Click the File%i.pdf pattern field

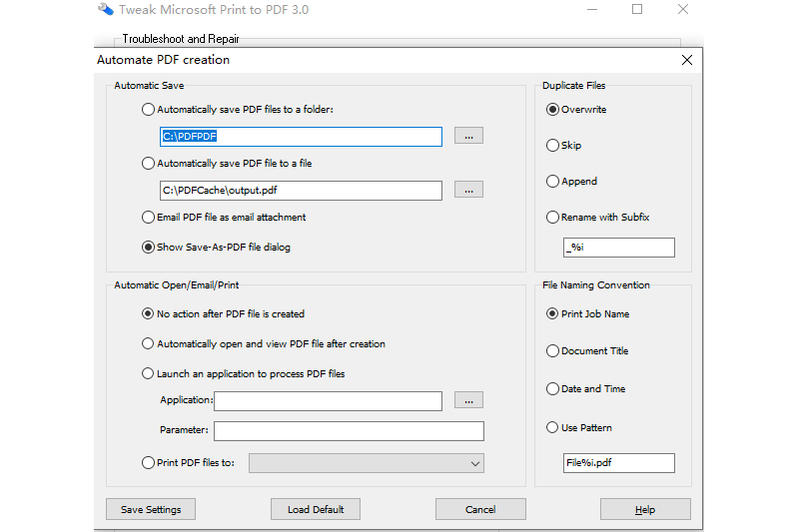pos(618,463)
